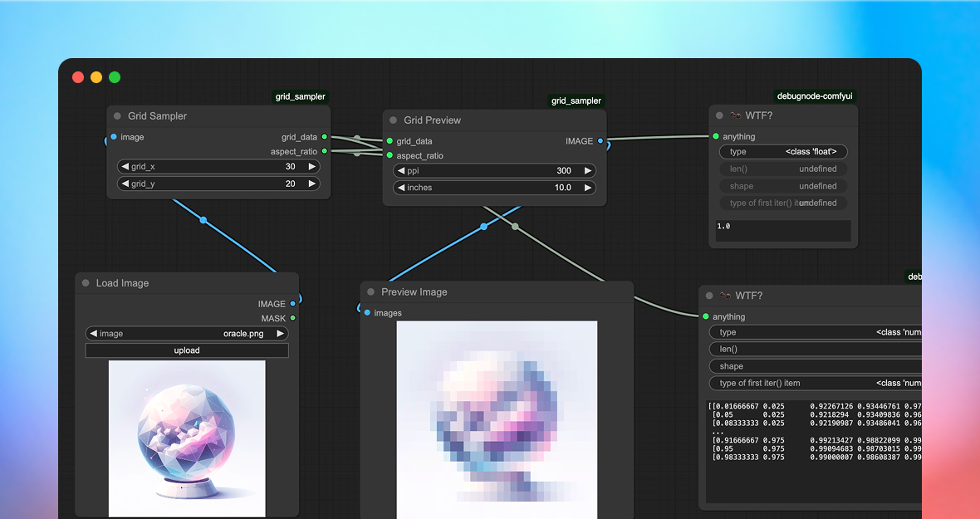Screen dimensions: 980x519
Task: Decrease grid_y value with left arrow
Action: pos(125,184)
